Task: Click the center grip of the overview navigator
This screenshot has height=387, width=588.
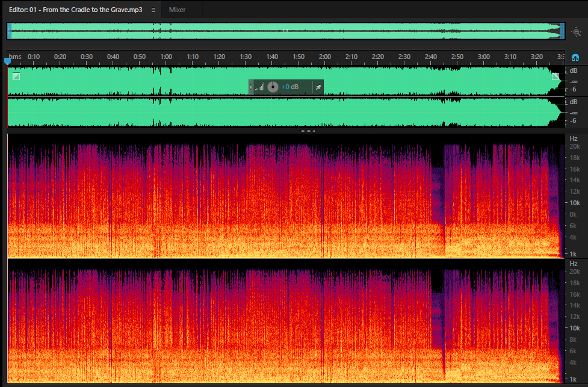Action: 285,31
